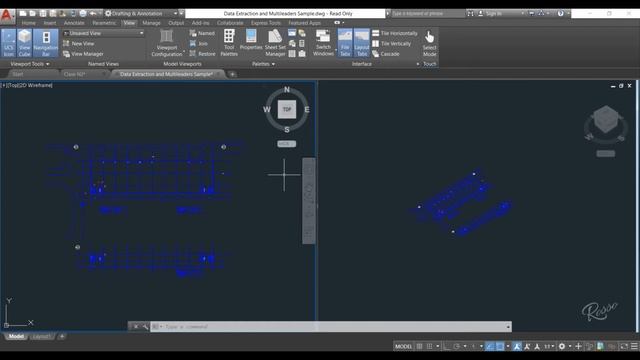The height and width of the screenshot is (360, 640).
Task: Open the Viewport Configuration tool
Action: (x=167, y=43)
